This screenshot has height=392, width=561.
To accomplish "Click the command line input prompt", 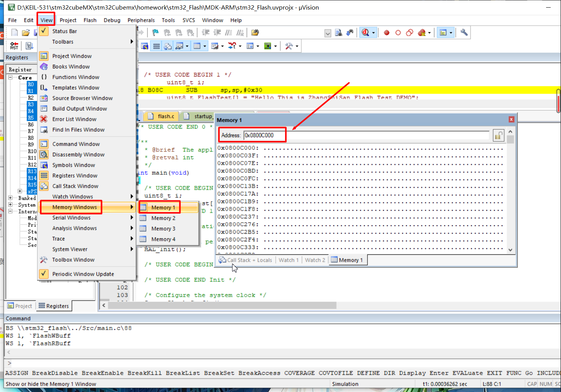I will 282,363.
